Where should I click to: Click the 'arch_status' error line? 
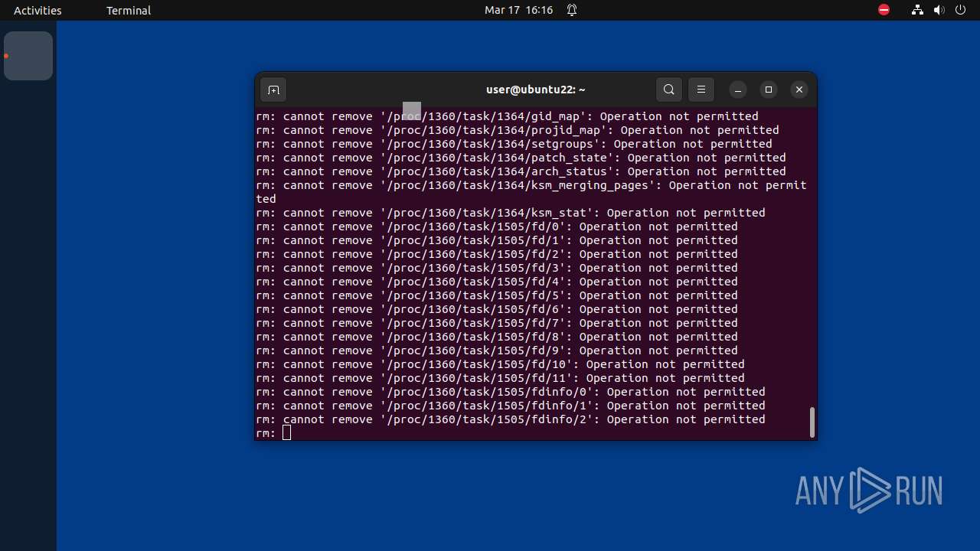coord(521,171)
